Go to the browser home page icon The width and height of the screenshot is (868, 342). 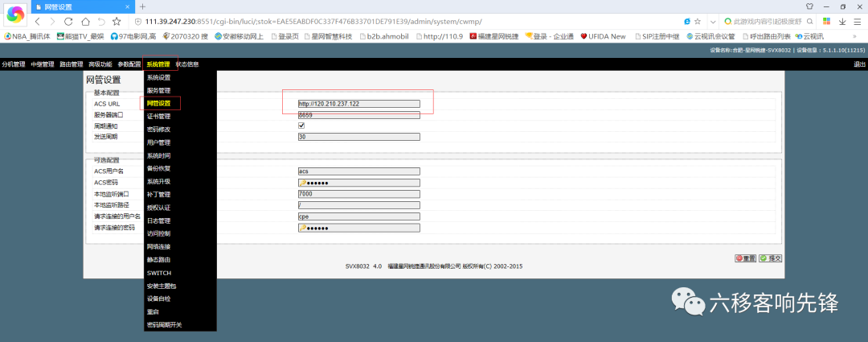point(85,22)
